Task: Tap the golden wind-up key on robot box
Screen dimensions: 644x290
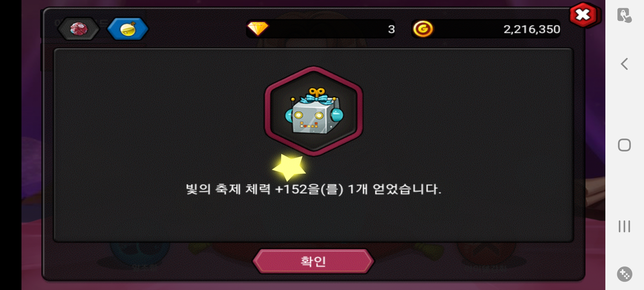Action: point(317,92)
